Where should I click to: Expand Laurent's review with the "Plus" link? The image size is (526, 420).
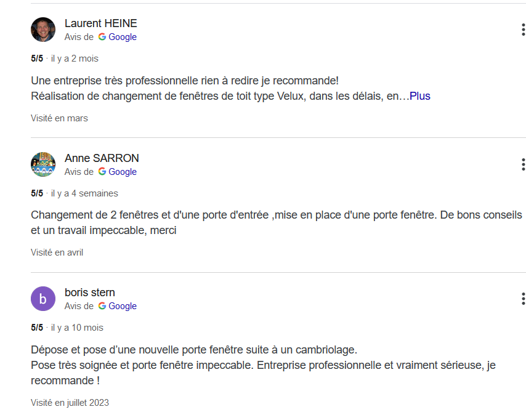420,96
